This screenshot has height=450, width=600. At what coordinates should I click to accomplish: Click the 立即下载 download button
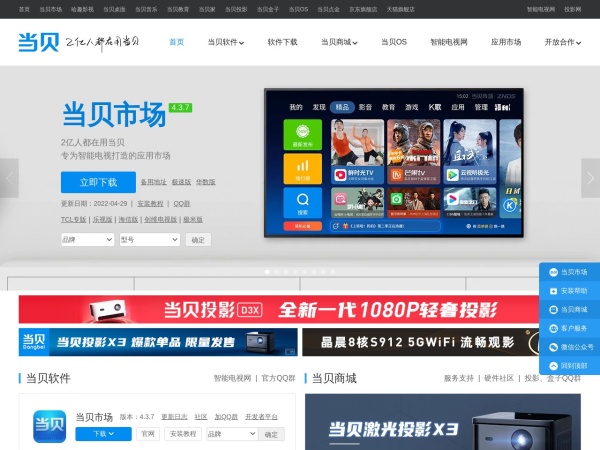(x=98, y=182)
